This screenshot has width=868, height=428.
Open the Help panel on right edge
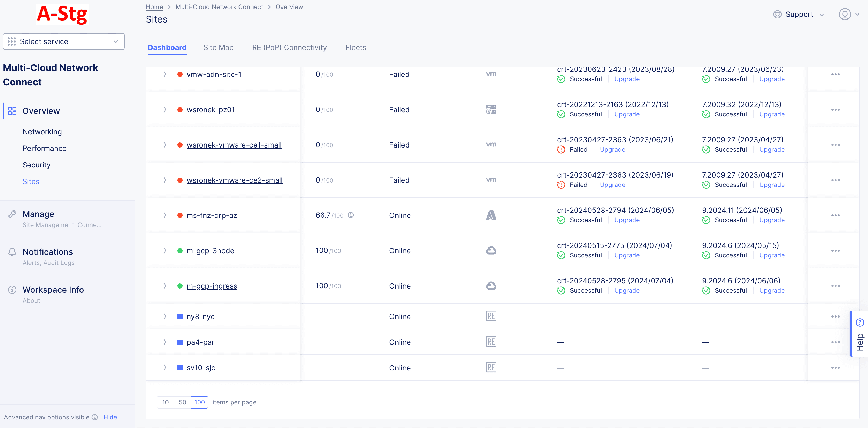pyautogui.click(x=859, y=334)
